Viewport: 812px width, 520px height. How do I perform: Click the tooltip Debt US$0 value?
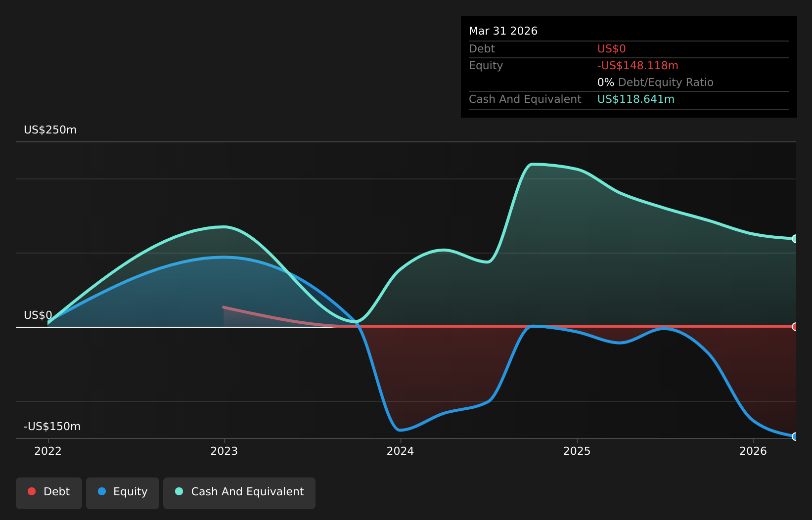tap(612, 49)
